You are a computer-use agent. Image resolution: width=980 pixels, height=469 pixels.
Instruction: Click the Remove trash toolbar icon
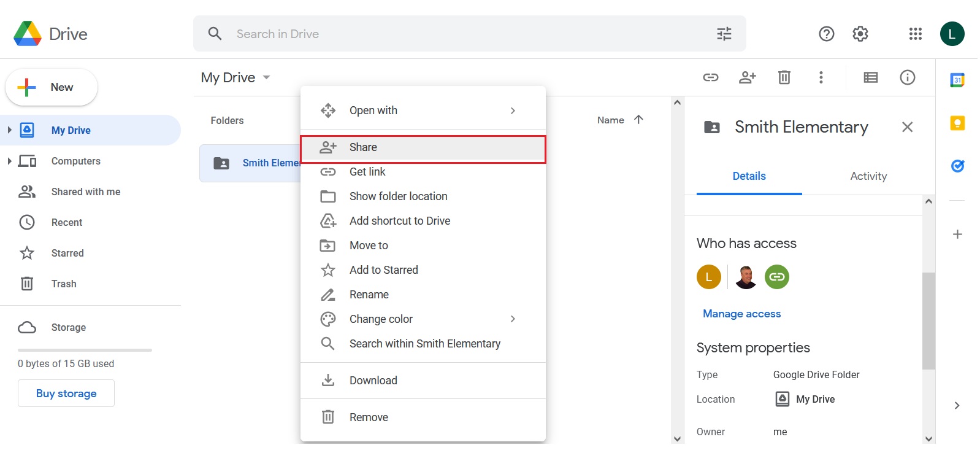click(x=784, y=77)
